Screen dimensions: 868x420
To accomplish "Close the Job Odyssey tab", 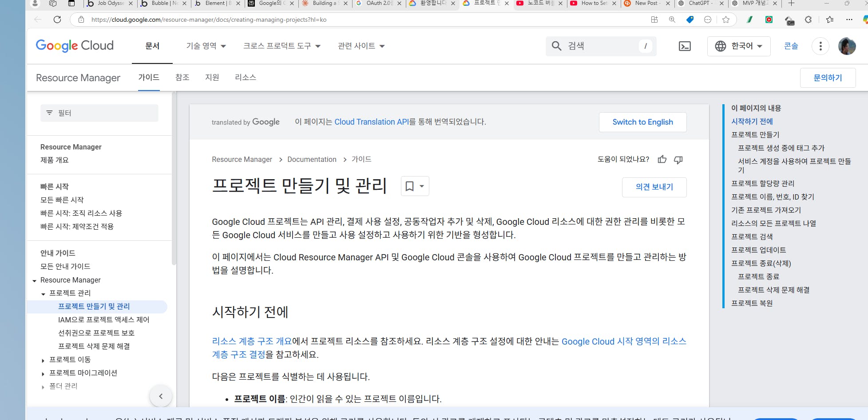I will tap(131, 4).
